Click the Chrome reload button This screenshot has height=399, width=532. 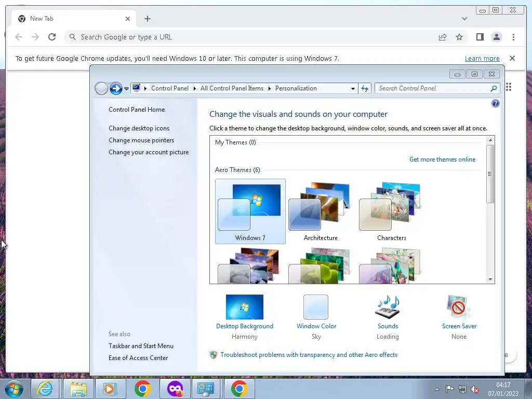[52, 37]
